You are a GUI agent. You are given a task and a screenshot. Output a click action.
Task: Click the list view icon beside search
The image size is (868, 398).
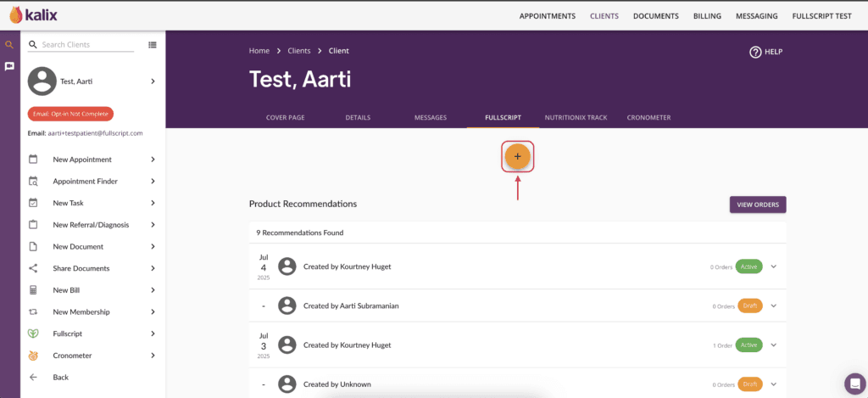[153, 45]
